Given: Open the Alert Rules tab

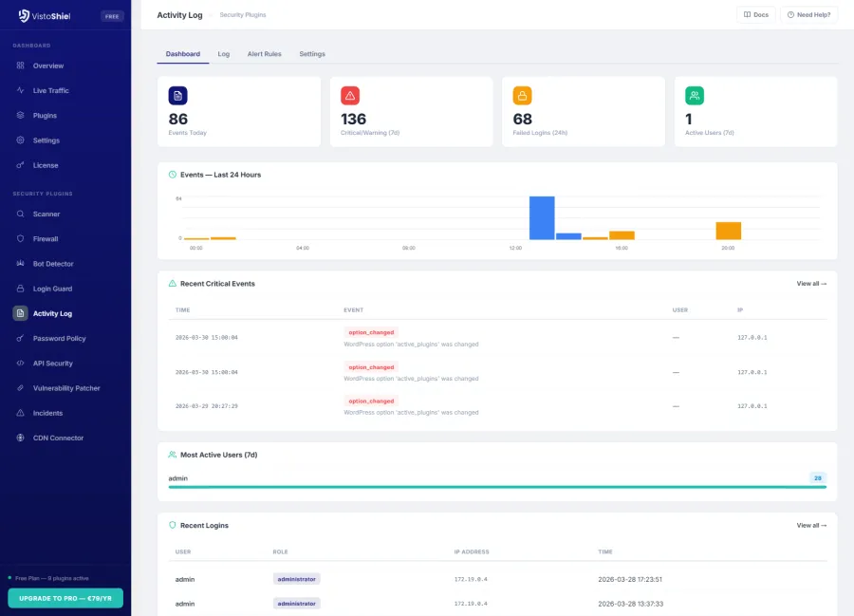Looking at the screenshot, I should point(264,54).
